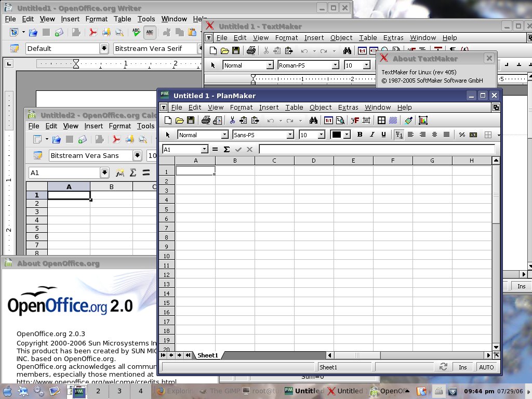Insert chart via PlanMaker chart icon

(423, 120)
